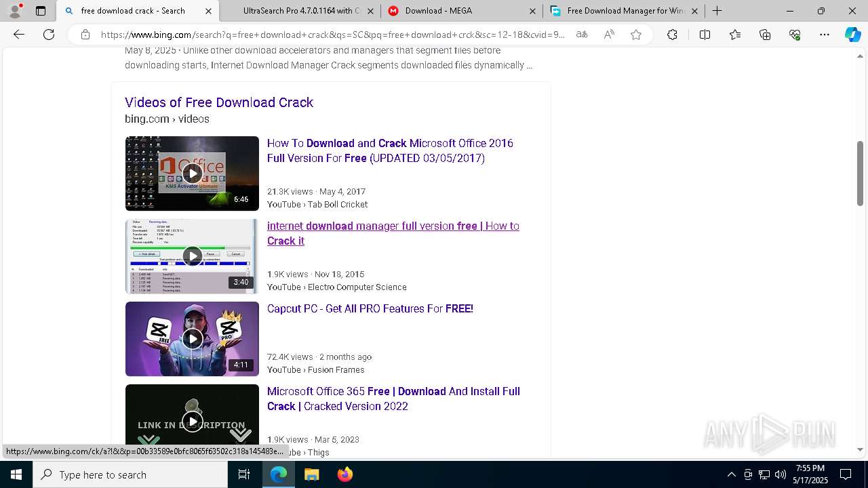
Task: Click the translate page icon
Action: (581, 35)
